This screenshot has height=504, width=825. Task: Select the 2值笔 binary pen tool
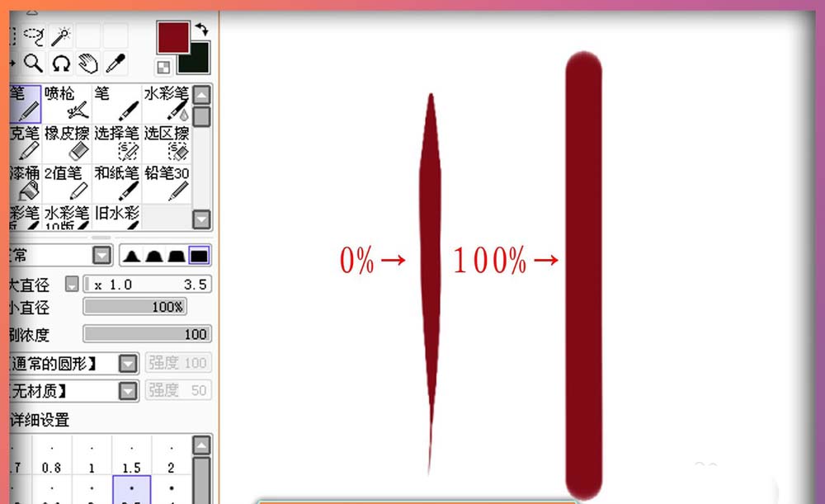[68, 181]
